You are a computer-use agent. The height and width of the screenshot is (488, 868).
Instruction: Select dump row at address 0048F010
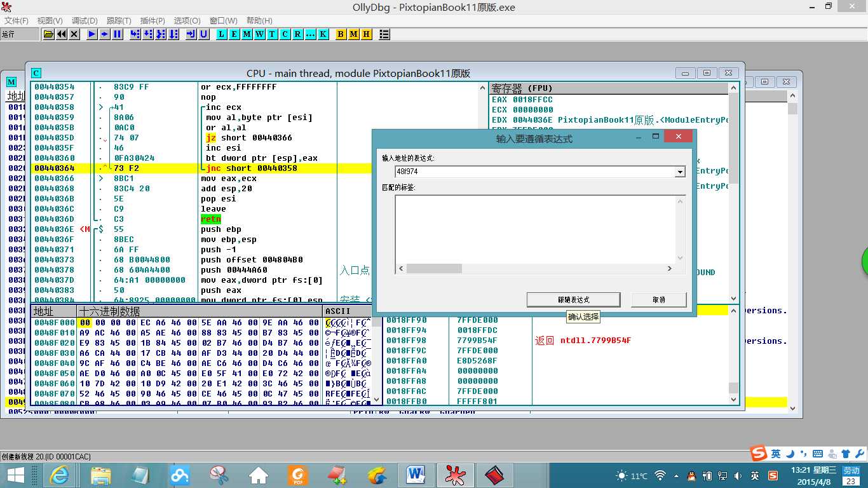click(201, 333)
